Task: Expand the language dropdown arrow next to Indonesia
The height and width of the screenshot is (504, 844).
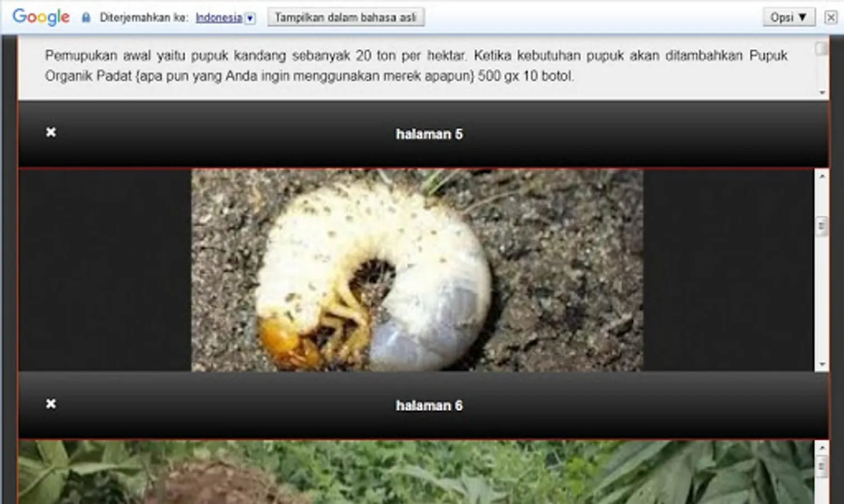Action: point(250,18)
